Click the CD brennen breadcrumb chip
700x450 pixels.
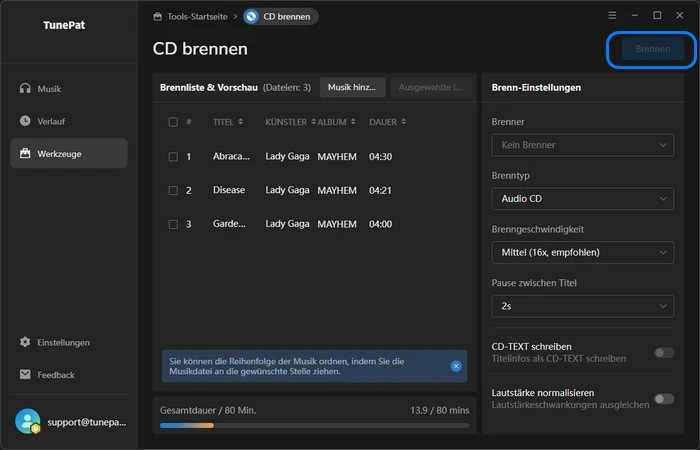[280, 17]
